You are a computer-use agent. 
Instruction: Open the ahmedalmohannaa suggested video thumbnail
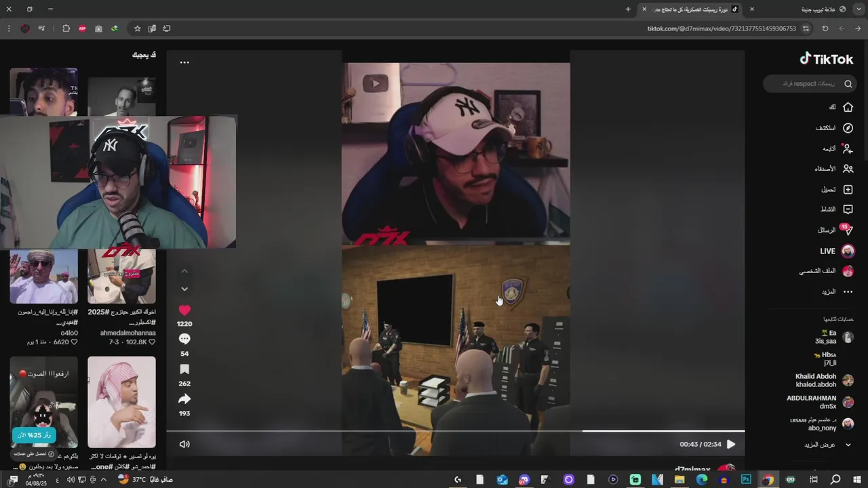pos(121,276)
